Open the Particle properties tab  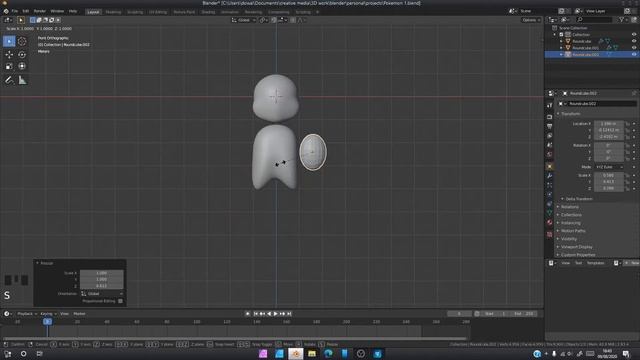tap(549, 185)
